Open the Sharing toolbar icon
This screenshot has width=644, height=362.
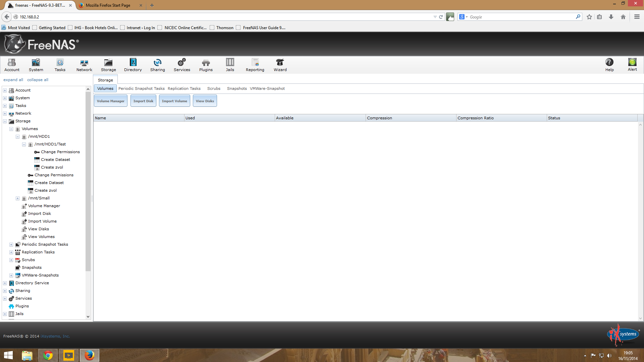157,64
